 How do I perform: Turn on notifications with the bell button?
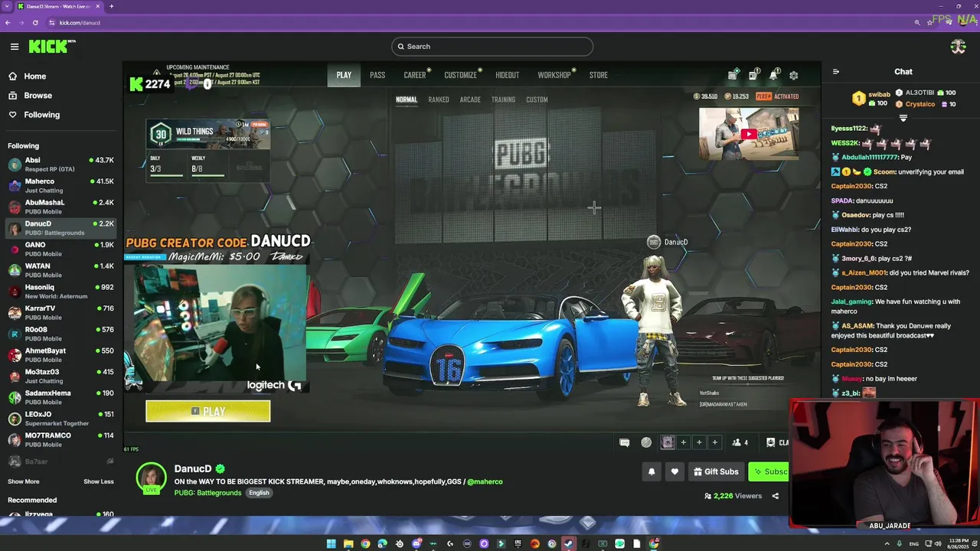[x=652, y=472]
